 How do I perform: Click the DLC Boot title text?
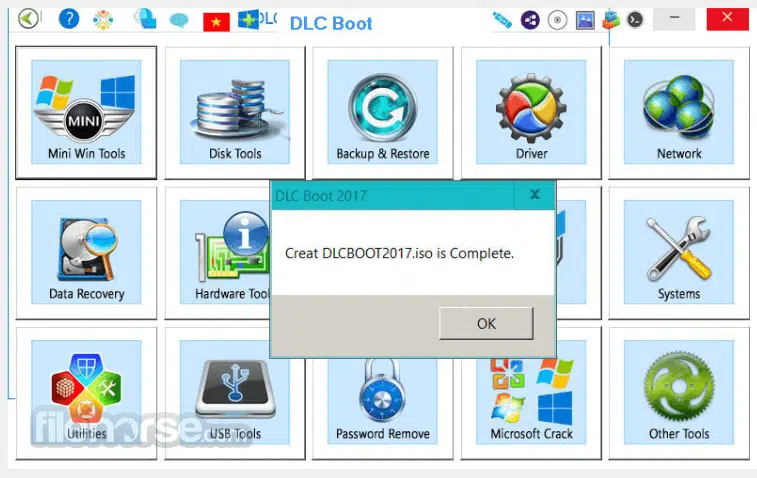[331, 23]
